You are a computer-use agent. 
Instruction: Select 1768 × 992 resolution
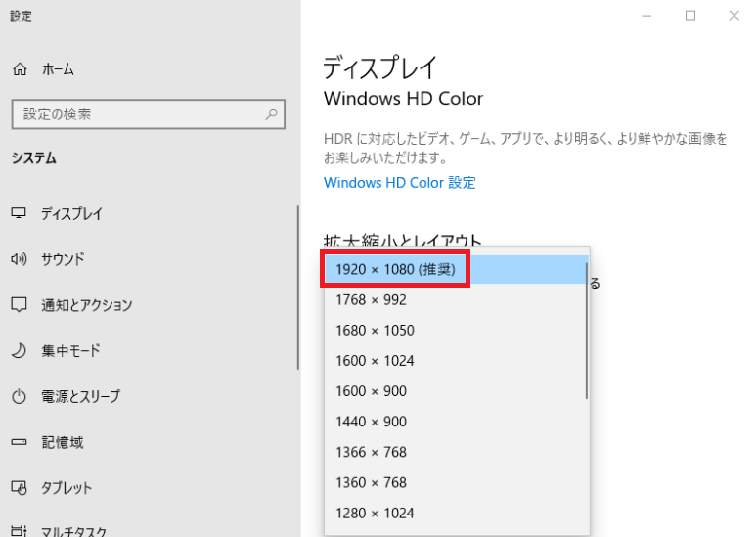point(456,300)
